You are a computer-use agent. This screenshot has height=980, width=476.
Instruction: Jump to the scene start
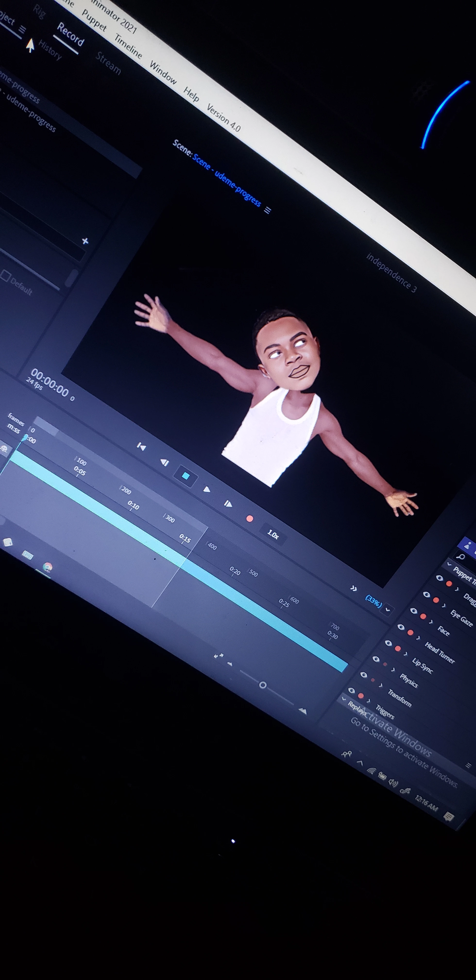pos(141,446)
